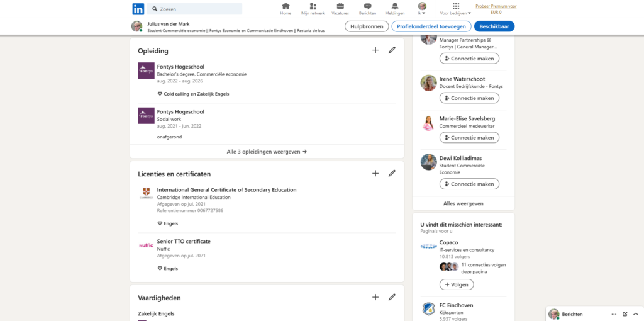Viewport: 644px width, 321px height.
Task: Add a new license with the plus icon
Action: click(x=375, y=173)
